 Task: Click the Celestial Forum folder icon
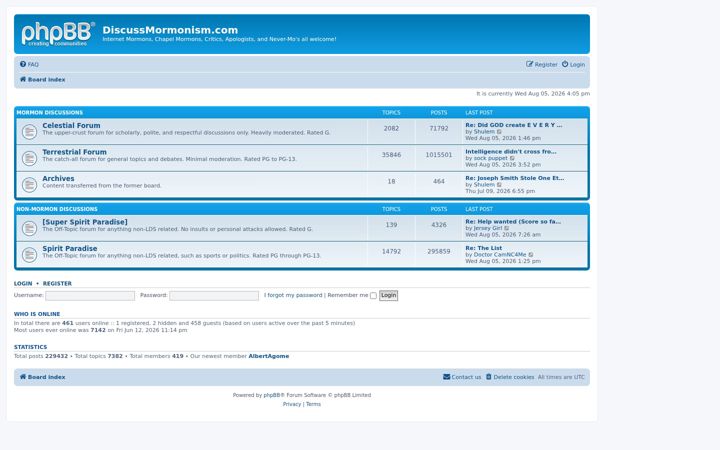tap(29, 132)
